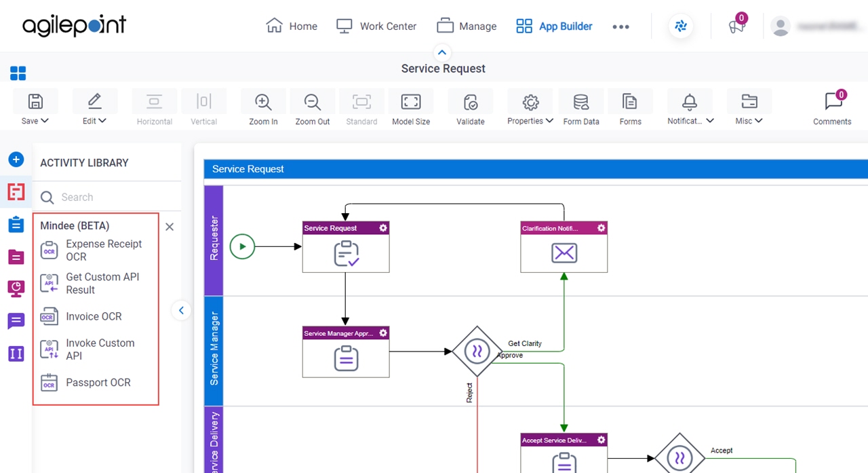
Task: Click the user profile avatar
Action: [x=781, y=26]
